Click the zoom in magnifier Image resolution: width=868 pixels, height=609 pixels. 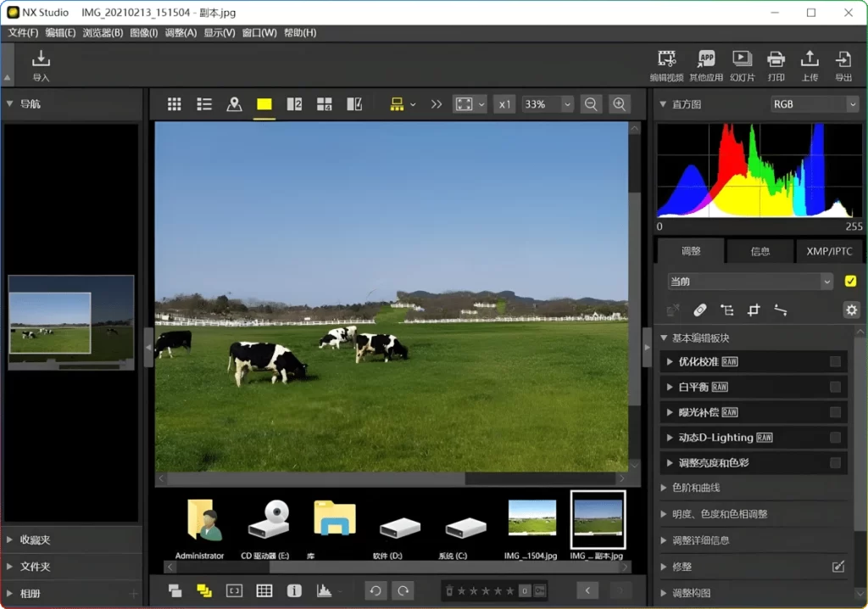pos(620,103)
